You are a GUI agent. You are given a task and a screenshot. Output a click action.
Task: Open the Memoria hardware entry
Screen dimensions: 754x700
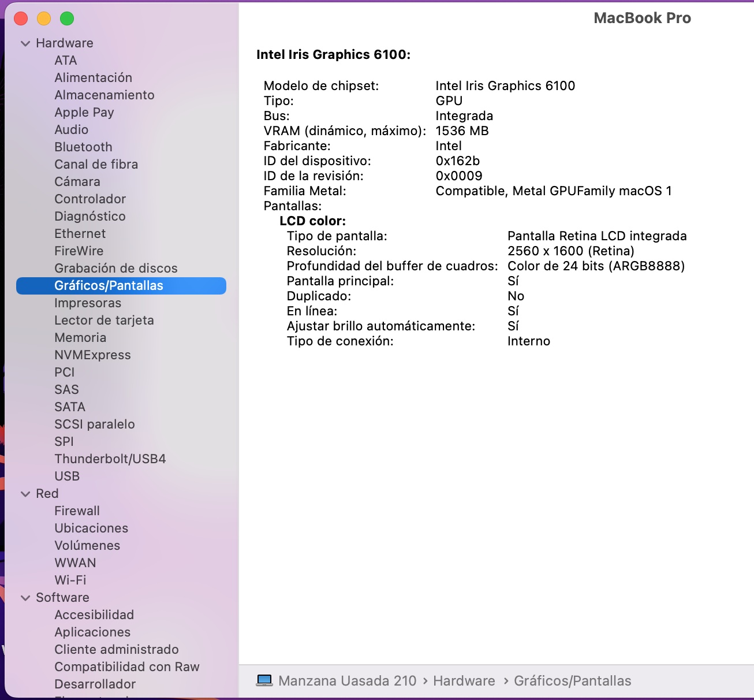tap(80, 337)
